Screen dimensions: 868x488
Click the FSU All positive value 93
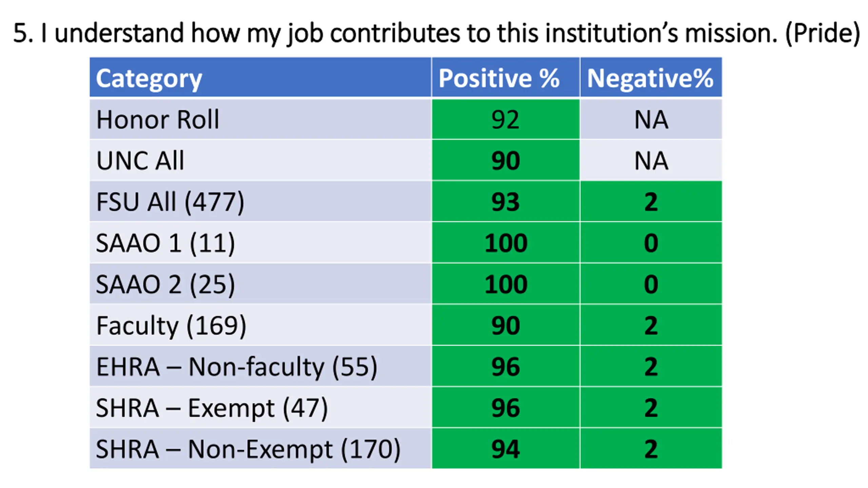(506, 201)
